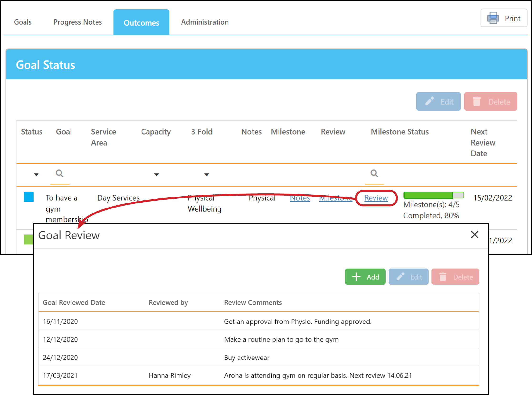Click the Delete button in Goal Status panel
532x395 pixels.
pyautogui.click(x=491, y=102)
